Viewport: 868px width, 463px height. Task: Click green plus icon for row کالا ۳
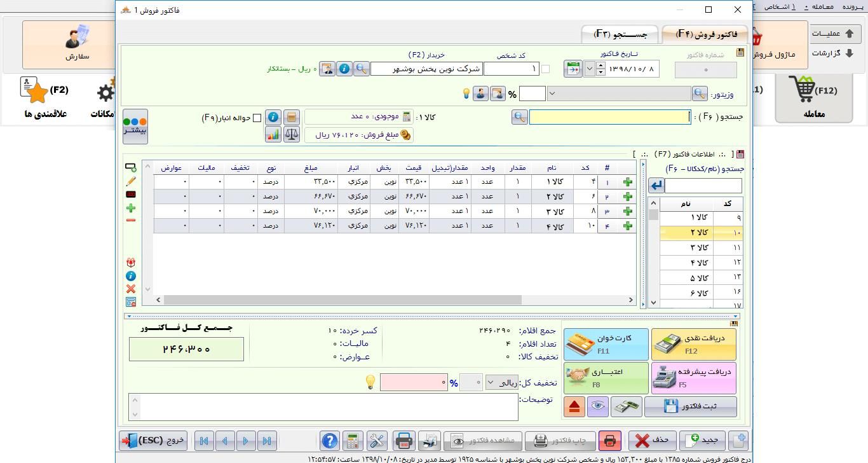[628, 211]
